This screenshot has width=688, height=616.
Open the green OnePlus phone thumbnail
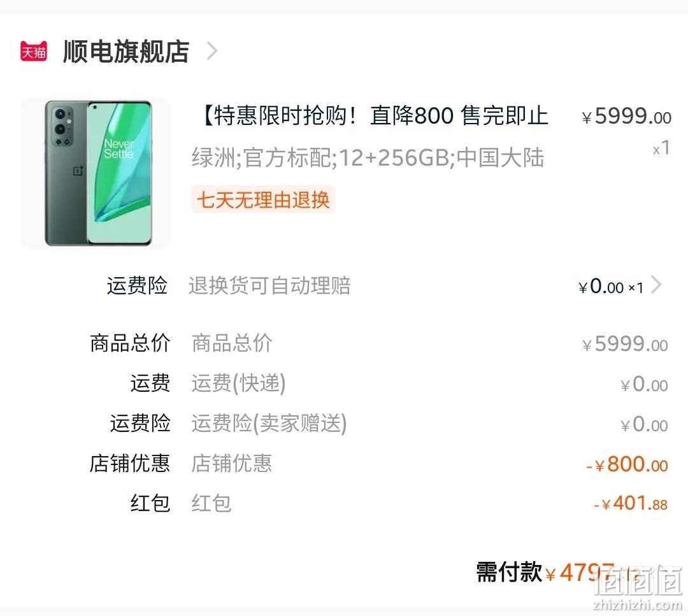click(x=96, y=173)
